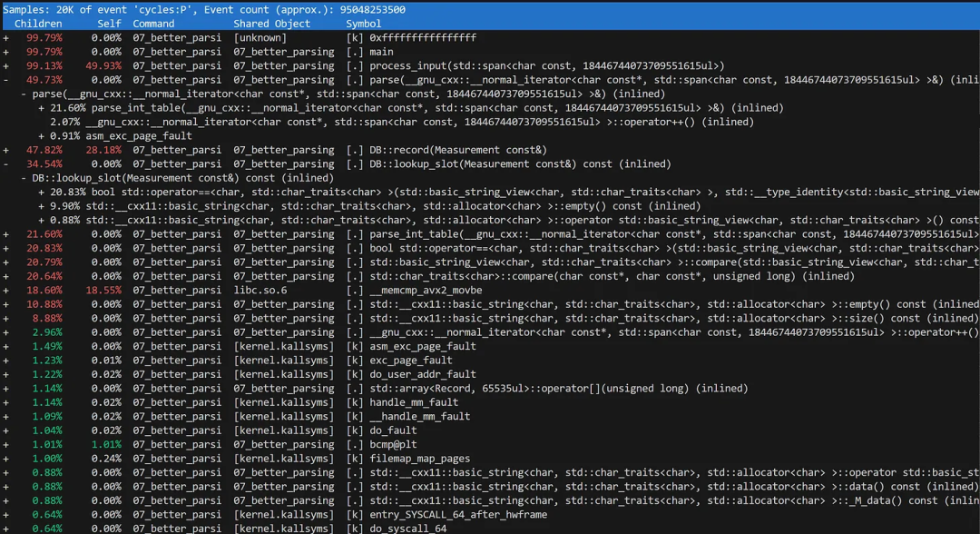Expand the 21.60% parse_int_table child entry
The width and height of the screenshot is (980, 534).
pyautogui.click(x=41, y=107)
